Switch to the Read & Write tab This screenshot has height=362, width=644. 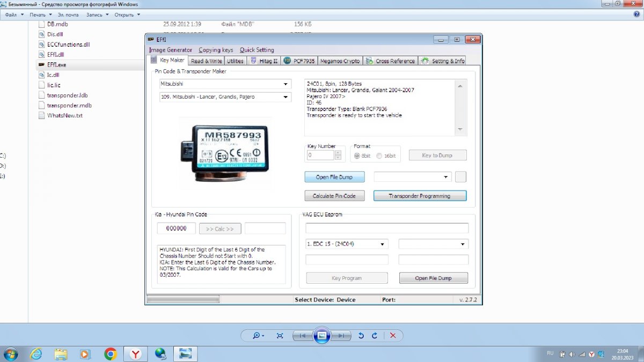pos(207,61)
